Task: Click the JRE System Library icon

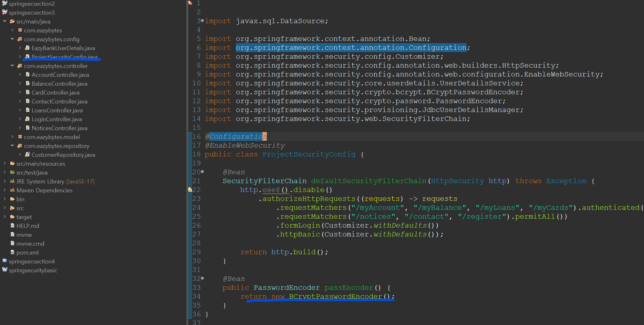Action: (12, 181)
